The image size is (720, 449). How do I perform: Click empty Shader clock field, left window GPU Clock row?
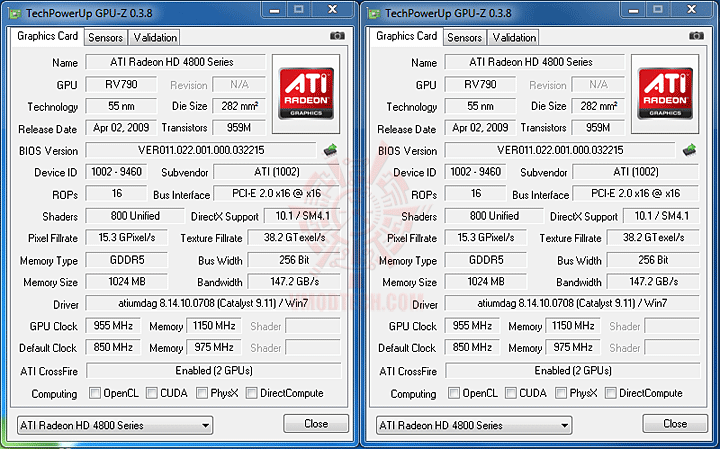(x=313, y=326)
